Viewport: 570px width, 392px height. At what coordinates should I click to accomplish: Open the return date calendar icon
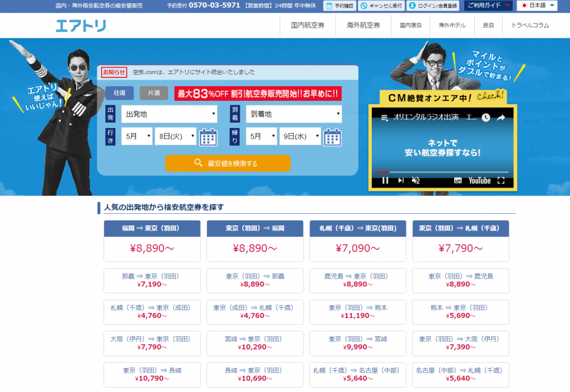point(333,137)
